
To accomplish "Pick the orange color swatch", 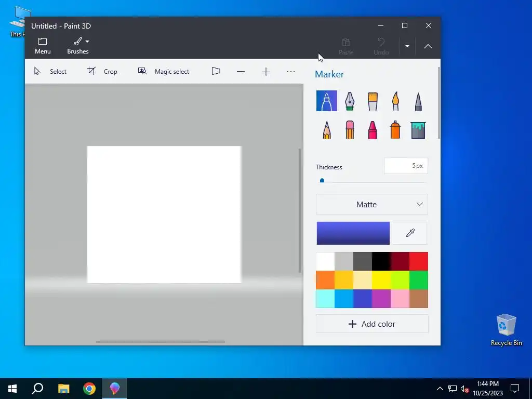I will 325,280.
